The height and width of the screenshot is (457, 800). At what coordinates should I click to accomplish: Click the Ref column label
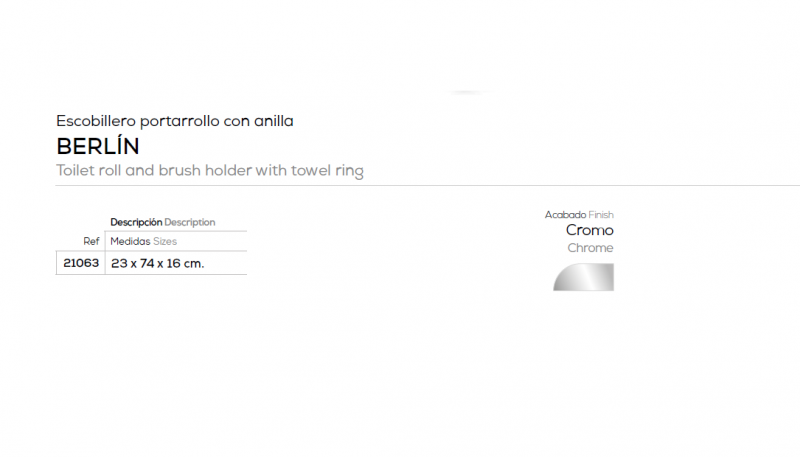91,241
